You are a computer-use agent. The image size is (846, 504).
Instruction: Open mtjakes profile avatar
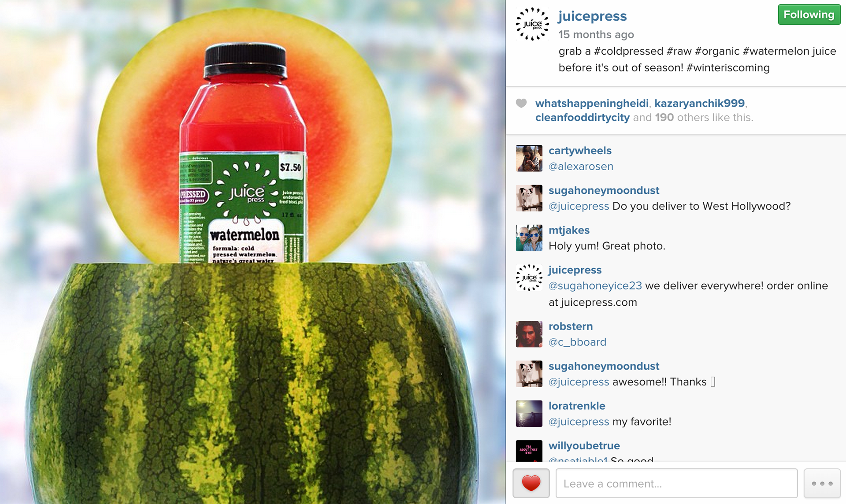[529, 238]
